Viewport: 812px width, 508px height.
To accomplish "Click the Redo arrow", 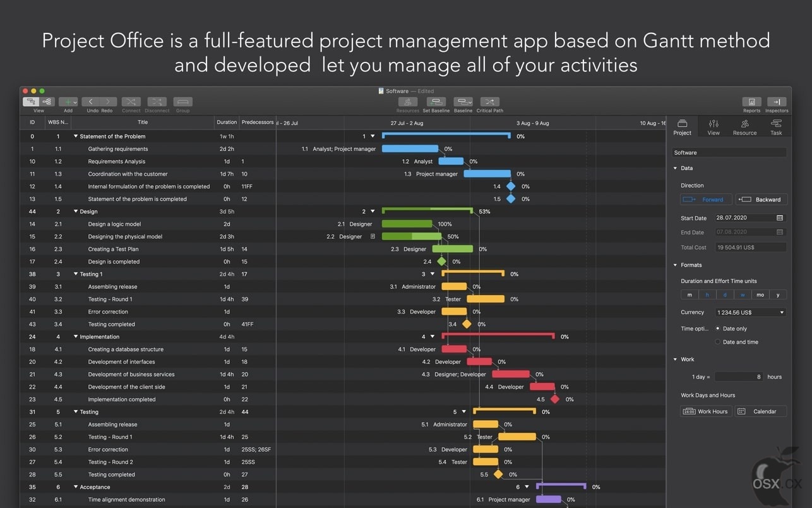I will (x=109, y=102).
